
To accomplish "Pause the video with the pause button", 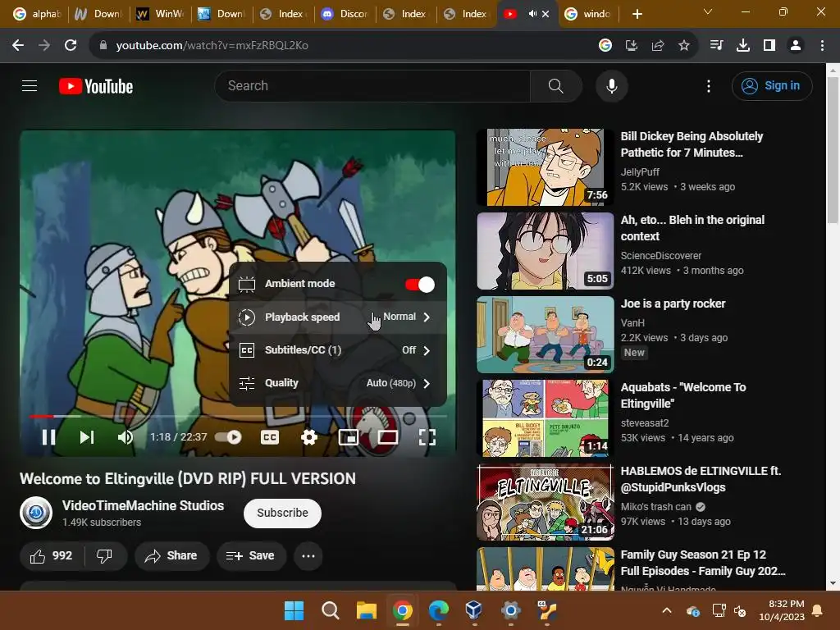I will click(48, 437).
